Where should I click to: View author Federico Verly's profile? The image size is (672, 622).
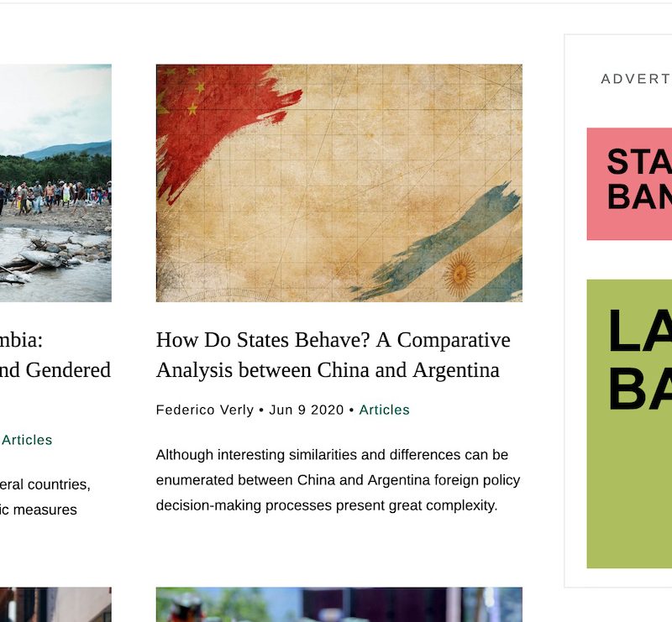[x=205, y=410]
